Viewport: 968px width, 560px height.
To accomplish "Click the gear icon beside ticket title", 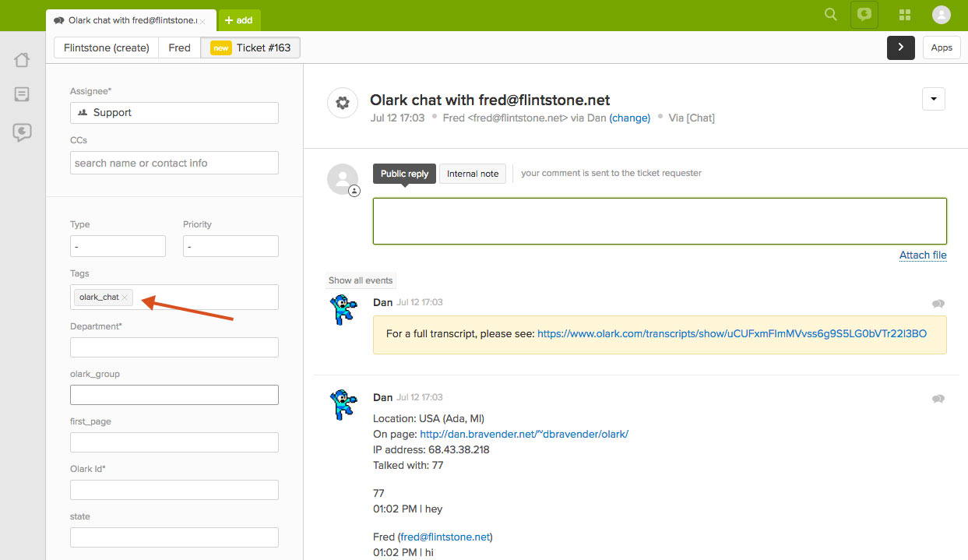I will (342, 103).
